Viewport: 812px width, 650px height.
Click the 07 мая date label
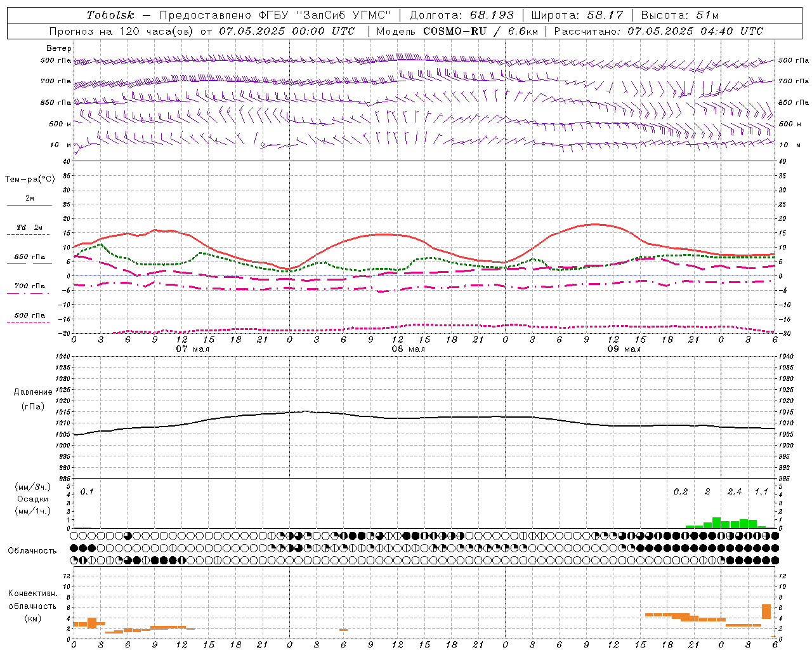pos(193,349)
